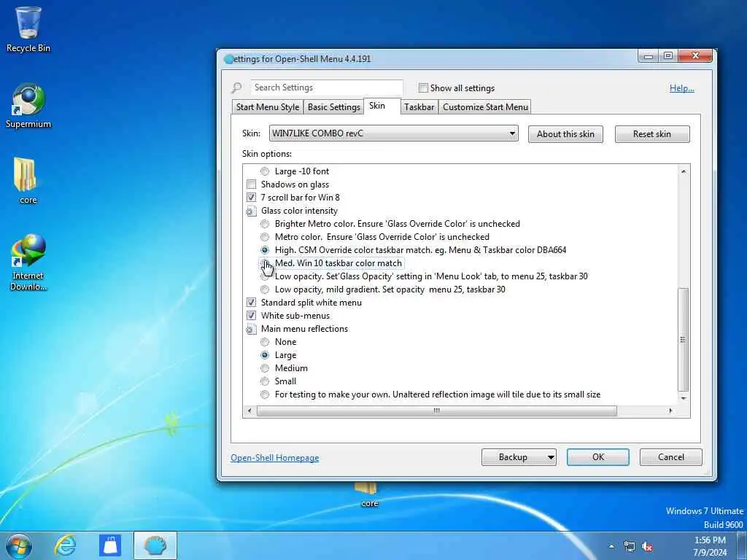The height and width of the screenshot is (560, 747).
Task: Expand the Backup dropdown button
Action: tap(550, 457)
